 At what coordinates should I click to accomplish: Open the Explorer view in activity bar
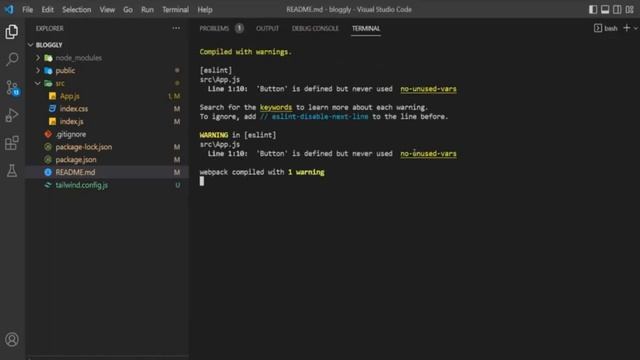(11, 31)
